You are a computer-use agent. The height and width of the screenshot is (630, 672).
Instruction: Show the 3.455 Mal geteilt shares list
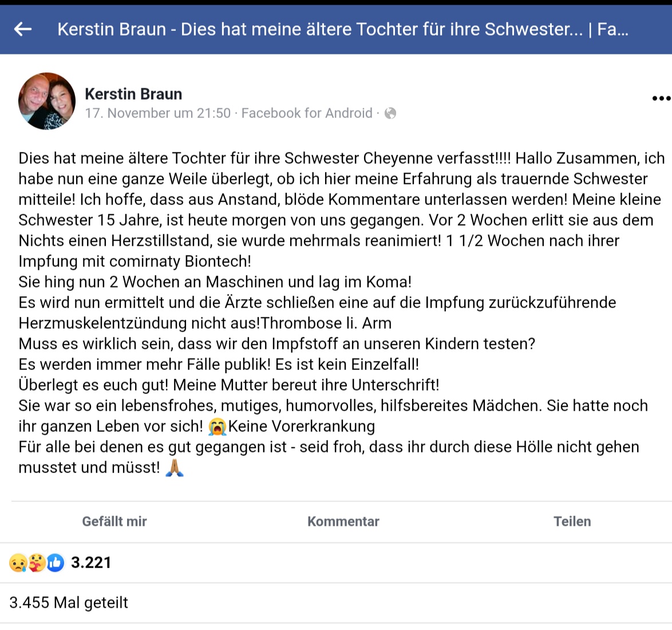(x=69, y=603)
